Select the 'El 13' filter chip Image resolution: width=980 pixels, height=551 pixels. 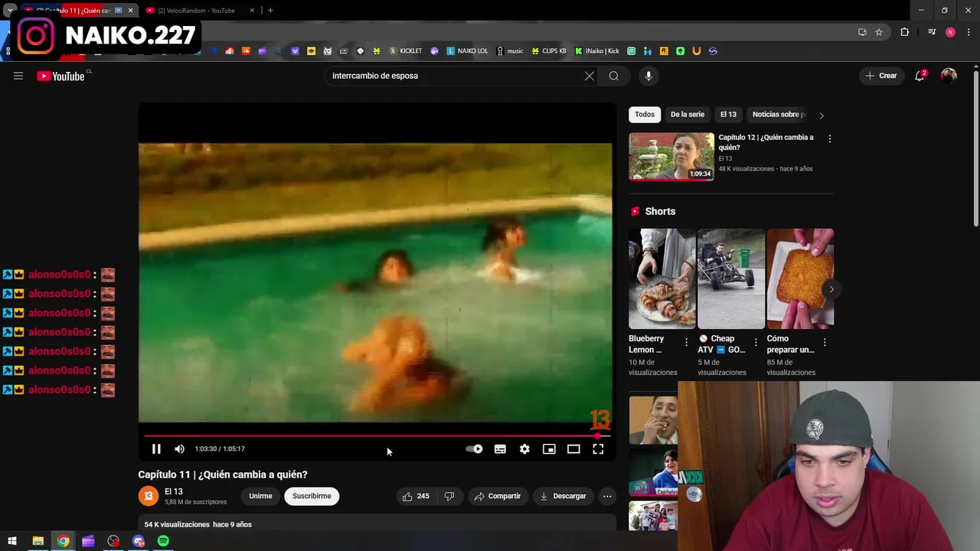click(x=728, y=115)
